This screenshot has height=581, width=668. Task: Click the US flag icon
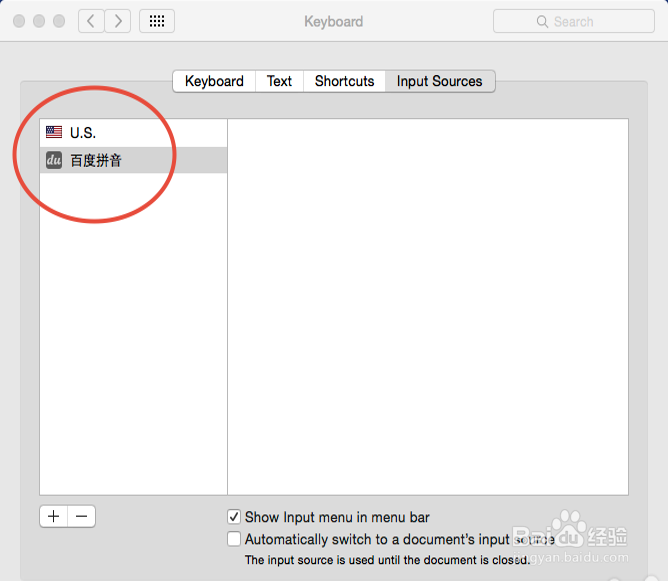coord(54,132)
